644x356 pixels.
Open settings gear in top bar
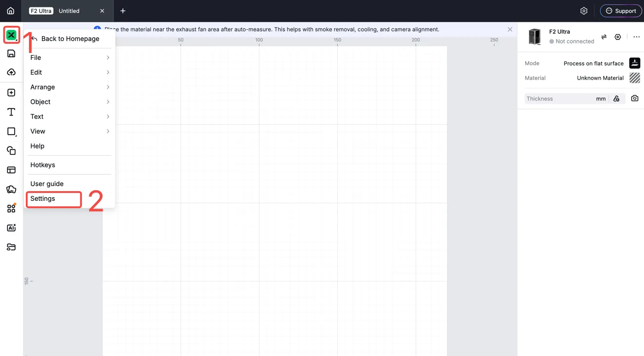[x=584, y=11]
